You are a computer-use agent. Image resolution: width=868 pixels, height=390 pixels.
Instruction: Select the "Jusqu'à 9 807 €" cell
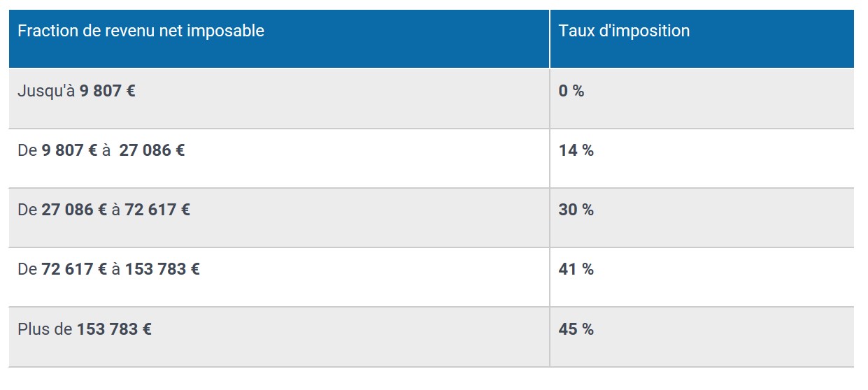coord(279,99)
